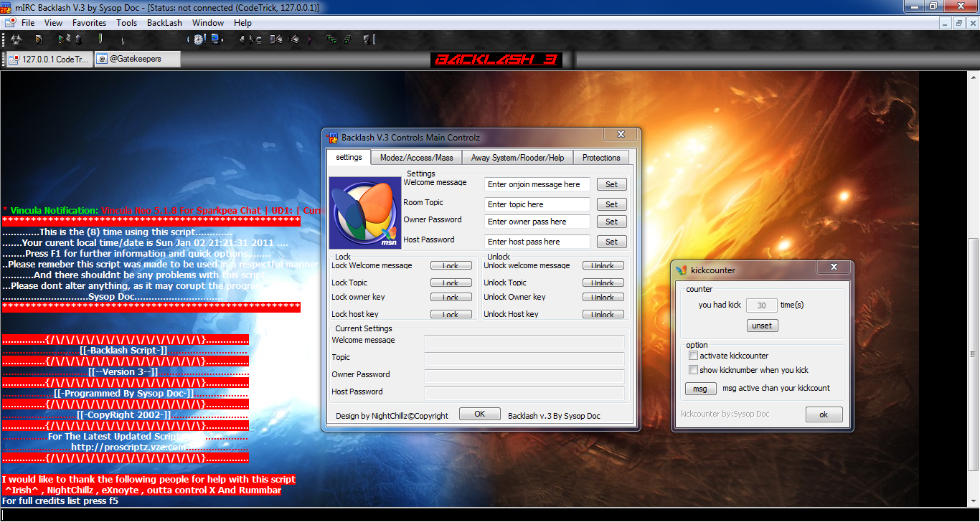Click Set next to Room Topic
The image size is (980, 522).
pyautogui.click(x=611, y=204)
